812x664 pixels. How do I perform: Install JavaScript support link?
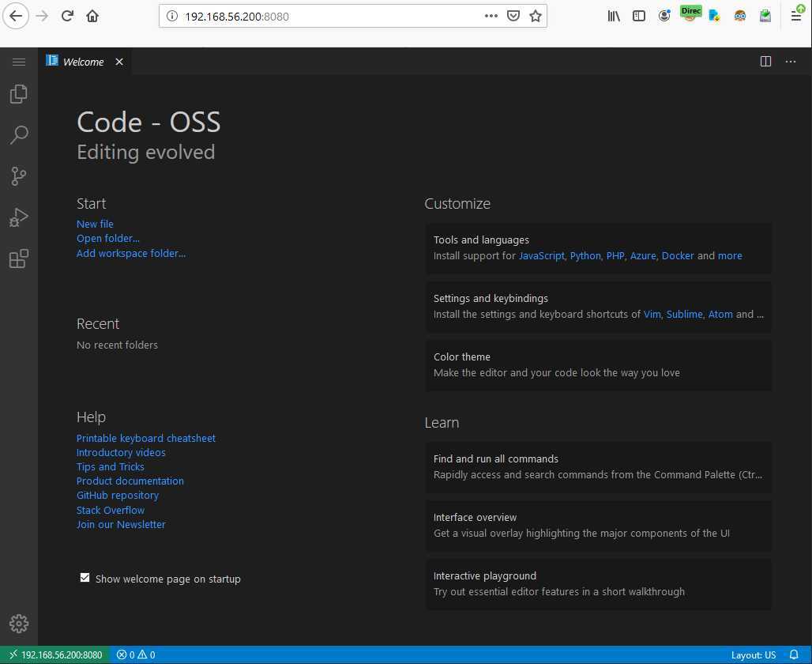(542, 255)
